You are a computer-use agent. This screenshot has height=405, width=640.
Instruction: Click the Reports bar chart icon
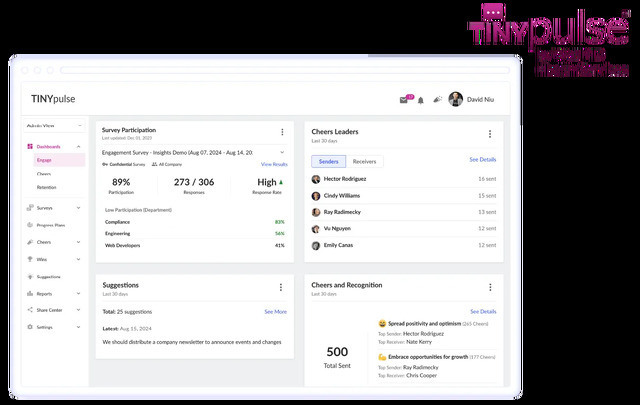click(x=30, y=294)
